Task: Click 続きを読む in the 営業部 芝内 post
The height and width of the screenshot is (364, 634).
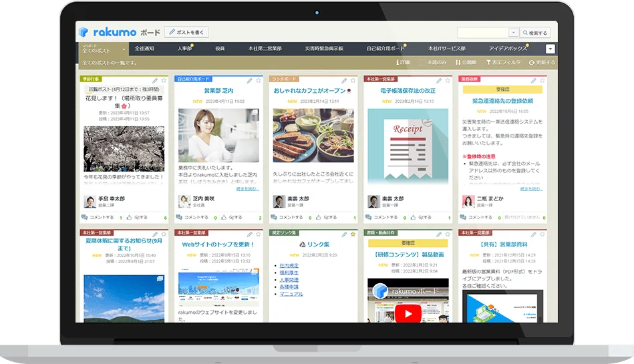Action: 247,189
